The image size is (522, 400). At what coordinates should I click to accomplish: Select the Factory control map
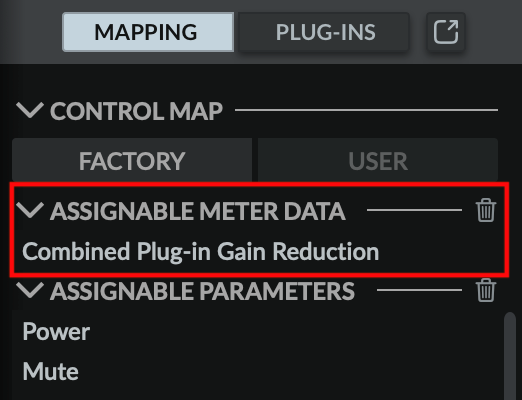click(132, 160)
